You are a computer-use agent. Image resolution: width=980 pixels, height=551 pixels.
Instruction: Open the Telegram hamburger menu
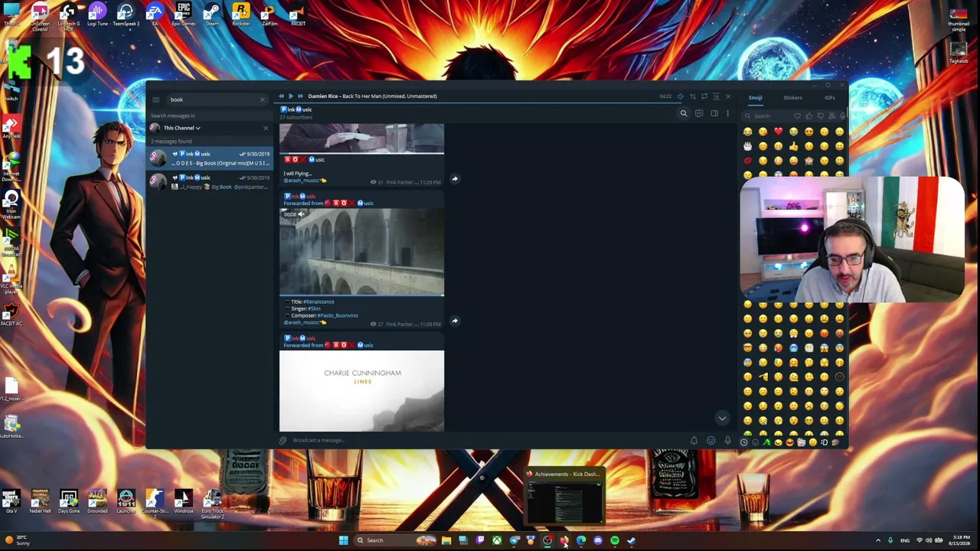[155, 99]
